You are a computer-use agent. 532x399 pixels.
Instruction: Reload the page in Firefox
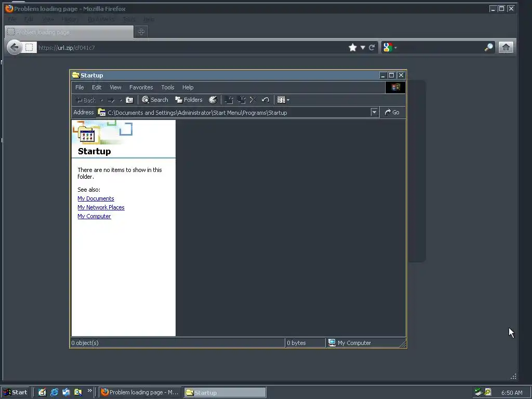(372, 47)
